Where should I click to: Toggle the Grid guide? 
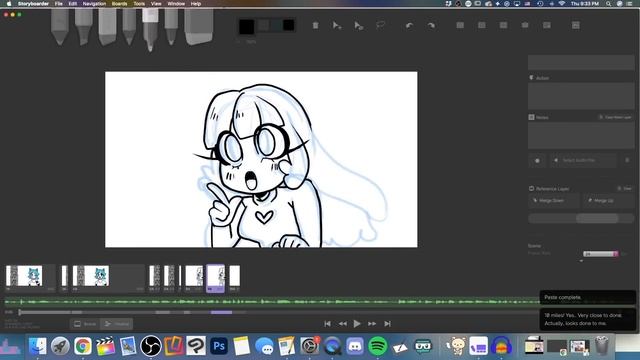coord(460,25)
